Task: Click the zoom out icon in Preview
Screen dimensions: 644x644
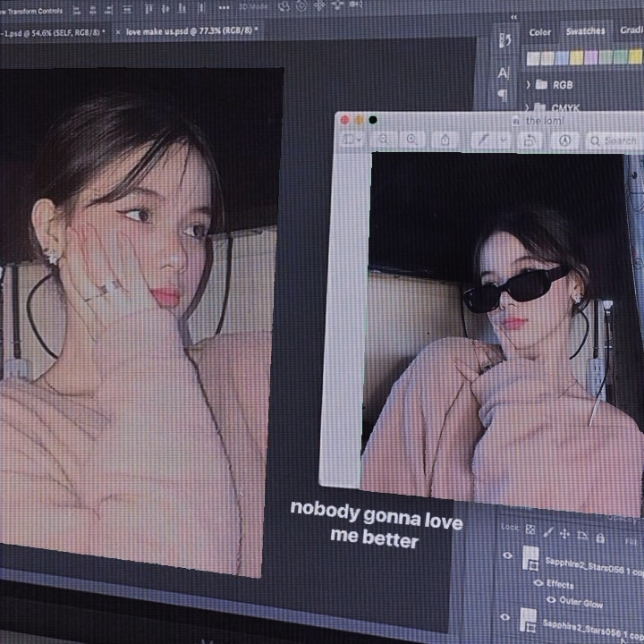Action: [x=384, y=140]
